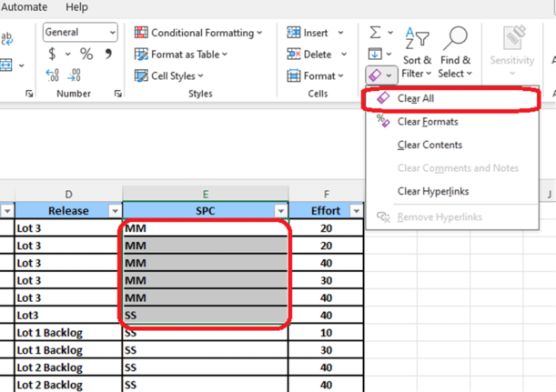Apply Comma Style number format
Viewport: 556px width, 392px height.
[108, 55]
